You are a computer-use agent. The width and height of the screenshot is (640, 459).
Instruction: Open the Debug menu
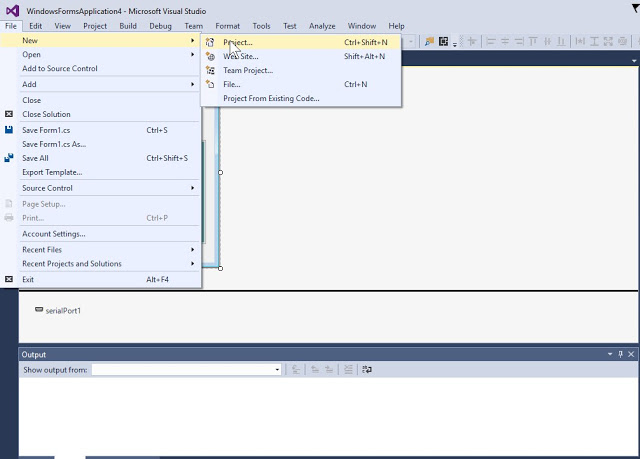[x=160, y=26]
